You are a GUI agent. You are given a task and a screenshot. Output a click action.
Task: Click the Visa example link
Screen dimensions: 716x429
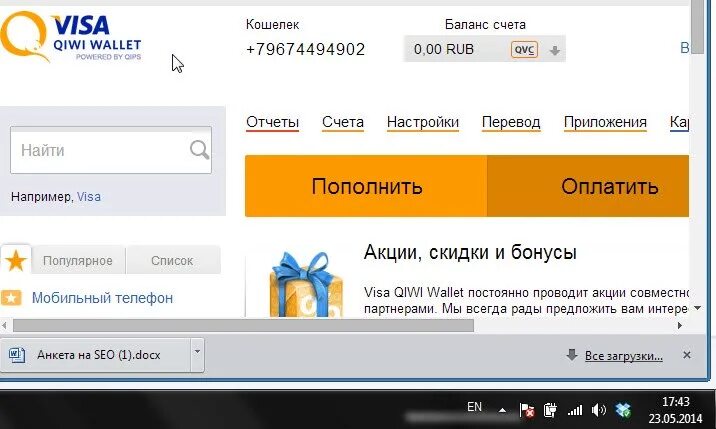89,197
